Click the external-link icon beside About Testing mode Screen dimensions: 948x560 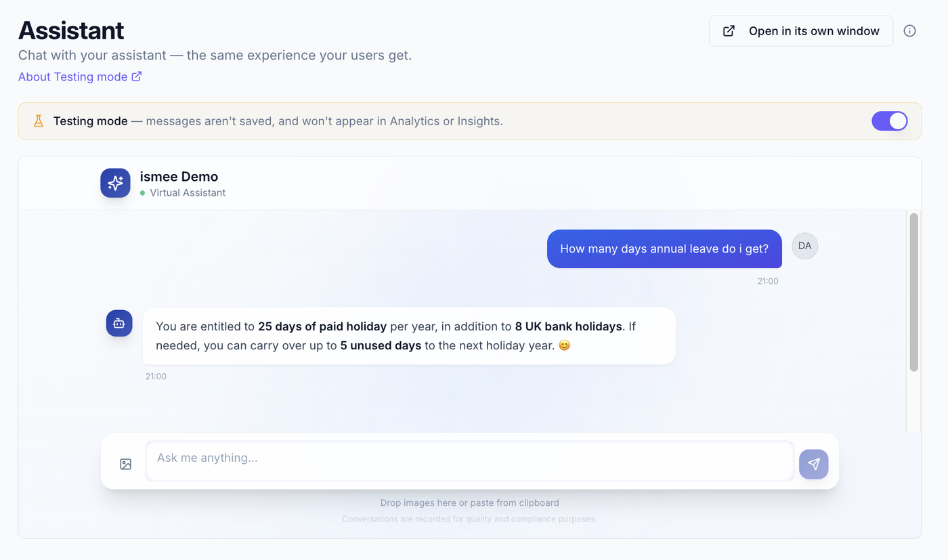(136, 77)
